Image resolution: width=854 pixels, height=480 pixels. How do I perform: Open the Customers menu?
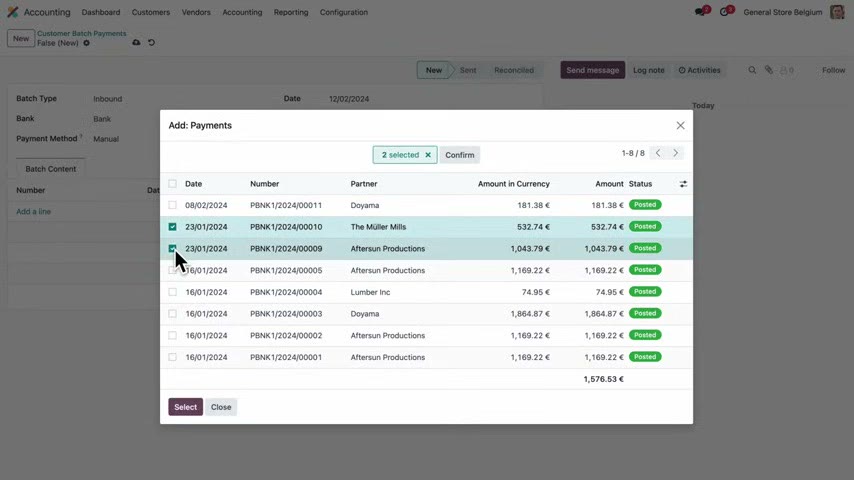click(151, 12)
